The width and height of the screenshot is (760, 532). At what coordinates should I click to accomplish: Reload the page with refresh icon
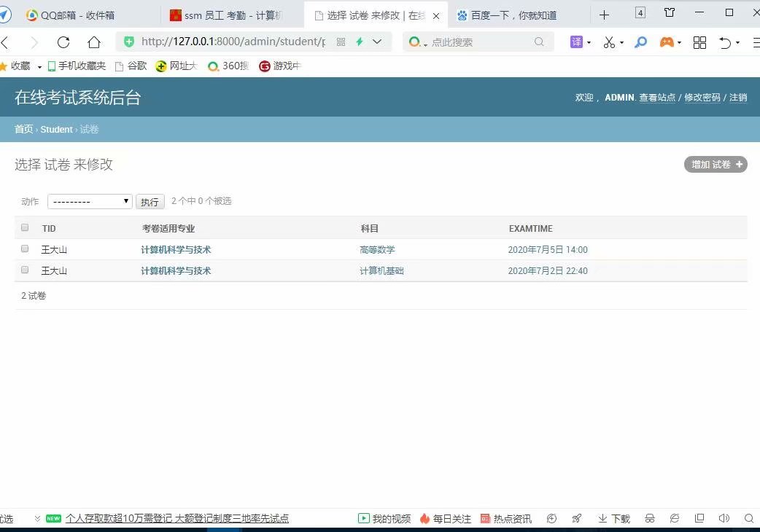[x=63, y=42]
